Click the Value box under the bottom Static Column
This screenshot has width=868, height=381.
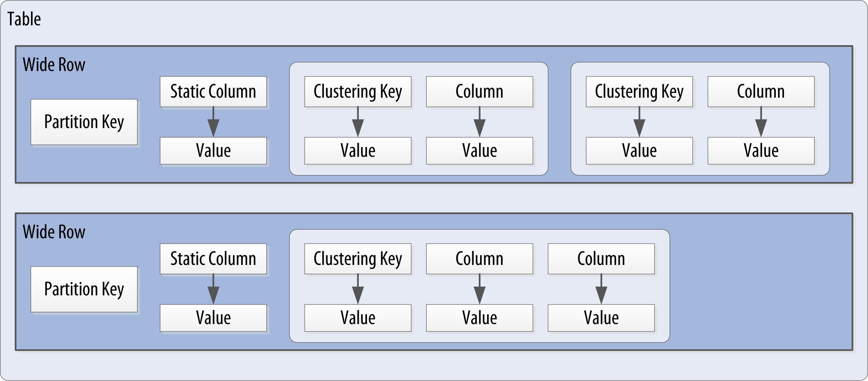[213, 318]
